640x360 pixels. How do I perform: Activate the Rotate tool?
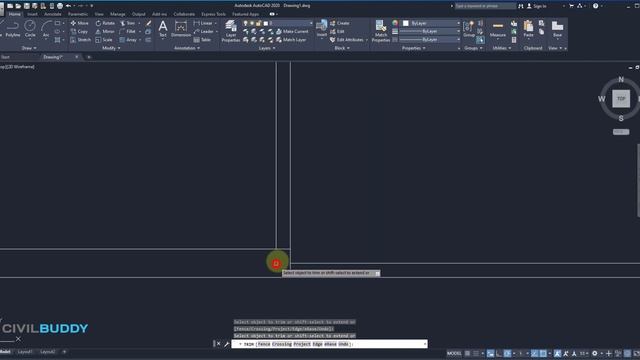(105, 23)
